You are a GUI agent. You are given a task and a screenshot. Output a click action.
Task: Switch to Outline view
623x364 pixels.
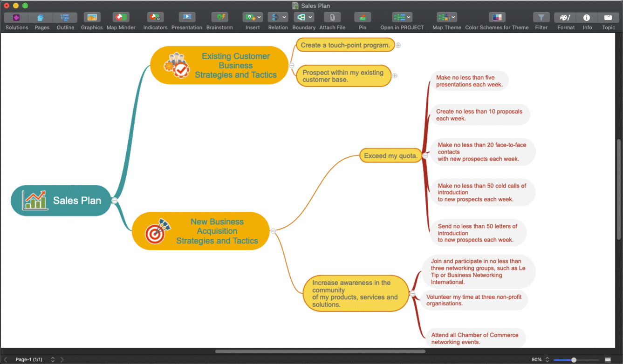click(x=65, y=18)
